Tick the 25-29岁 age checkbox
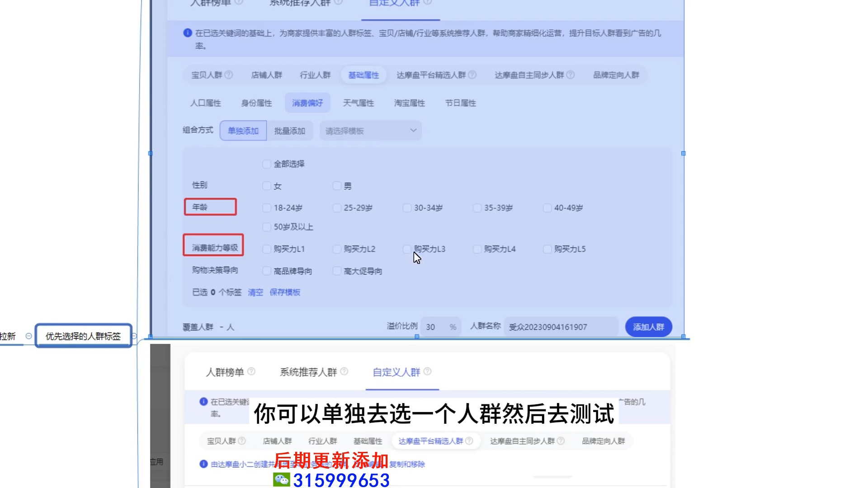This screenshot has width=868, height=488. point(337,208)
